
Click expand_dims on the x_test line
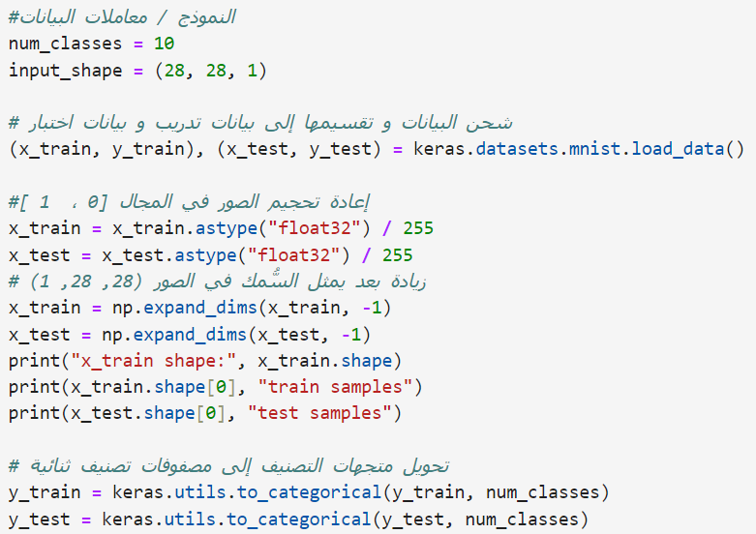[190, 335]
